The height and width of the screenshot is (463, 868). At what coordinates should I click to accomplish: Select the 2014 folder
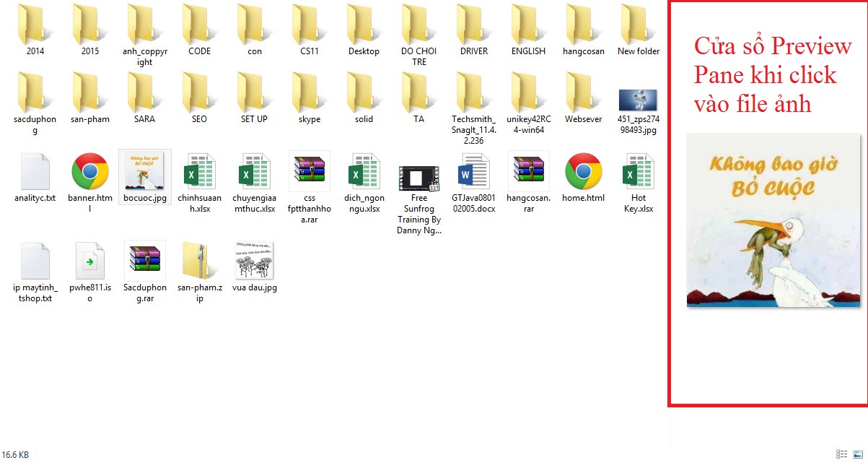(35, 30)
